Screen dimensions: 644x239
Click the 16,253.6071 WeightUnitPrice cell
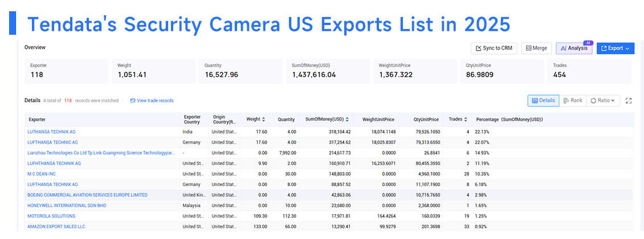click(x=382, y=163)
